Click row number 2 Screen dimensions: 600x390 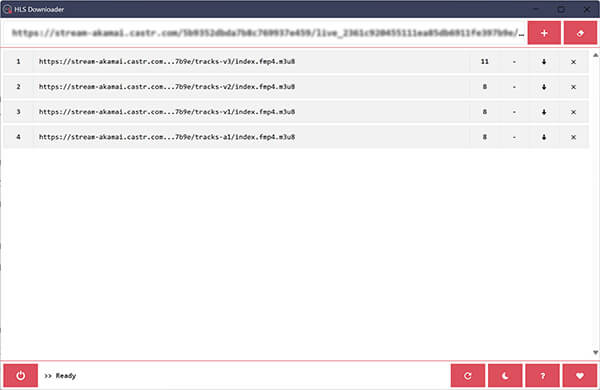click(x=18, y=86)
